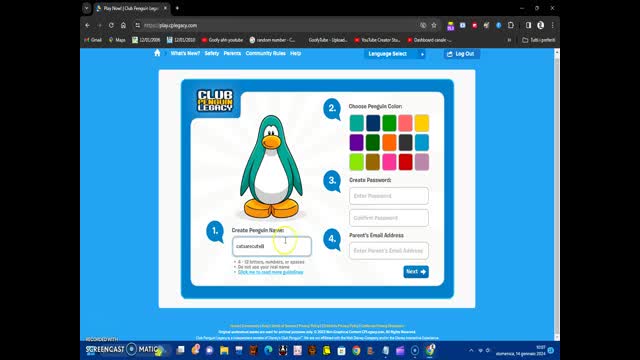Expand the Language Select dropdown
Screen dimensions: 640x360
[x=395, y=54]
